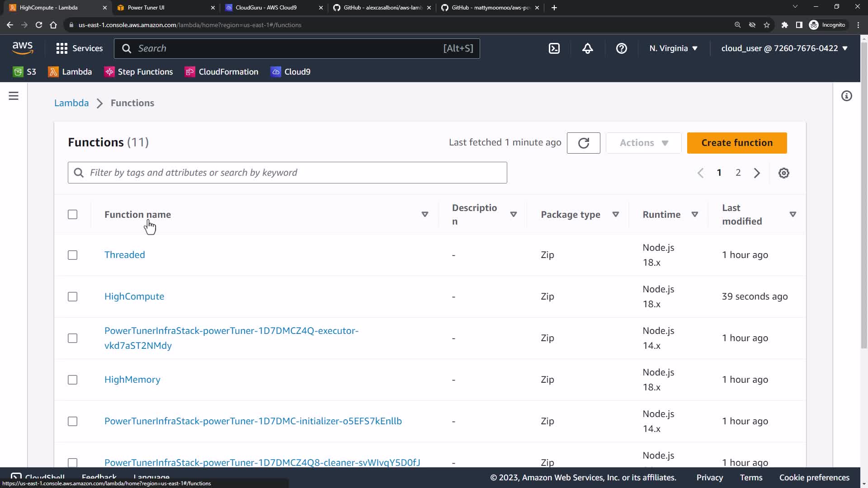Open the notifications bell icon
868x488 pixels.
pos(588,48)
